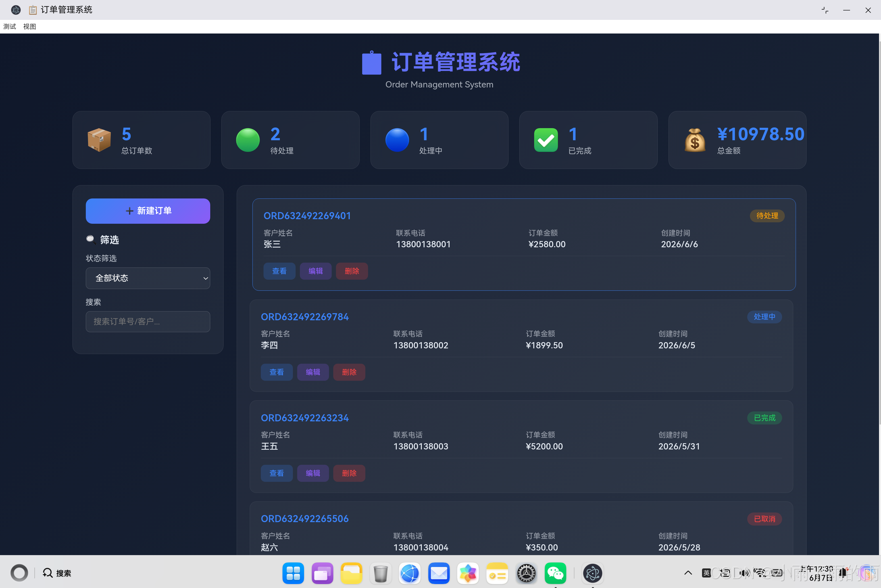Open the notes memo icon in dock
The image size is (881, 588).
coord(497,573)
